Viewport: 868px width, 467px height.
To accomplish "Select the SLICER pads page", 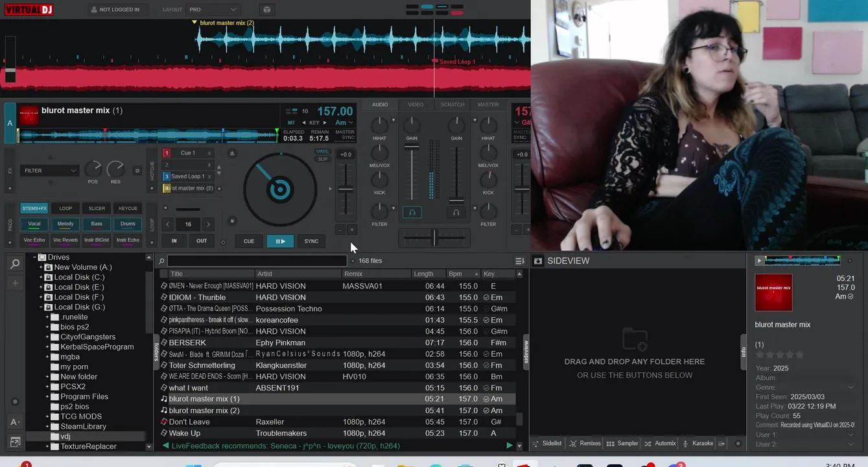I will point(97,208).
